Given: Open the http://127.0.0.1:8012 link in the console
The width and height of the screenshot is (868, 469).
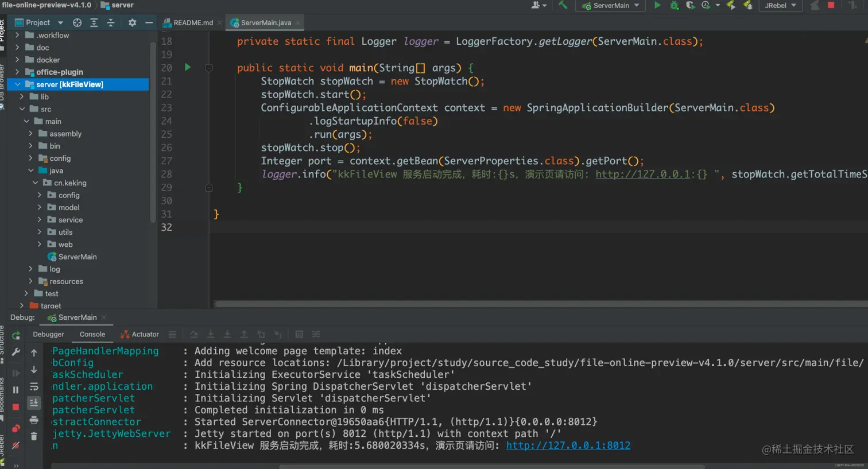Looking at the screenshot, I should point(568,445).
